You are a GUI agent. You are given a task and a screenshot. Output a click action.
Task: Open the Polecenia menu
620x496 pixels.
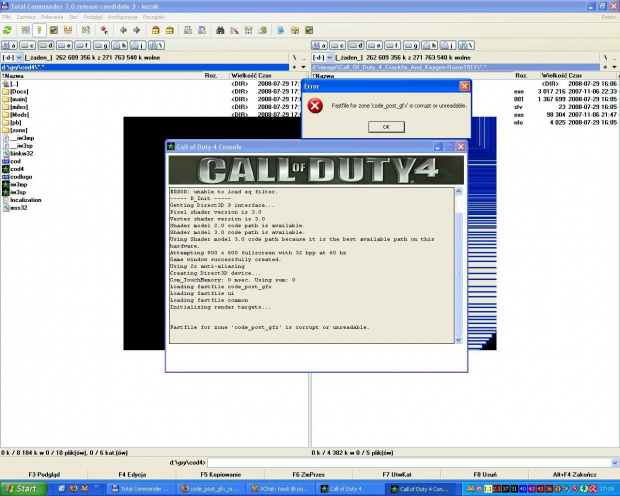(52, 17)
